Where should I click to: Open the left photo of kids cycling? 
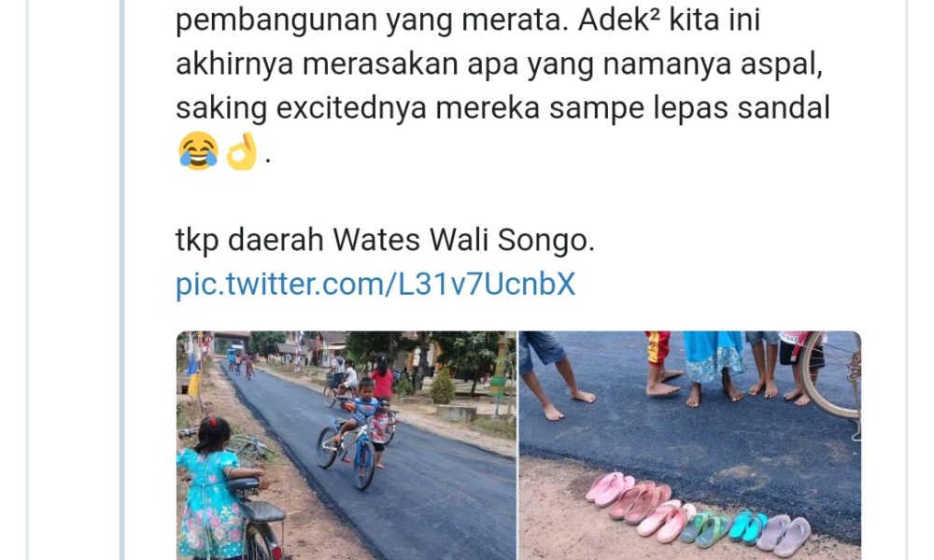(x=347, y=445)
